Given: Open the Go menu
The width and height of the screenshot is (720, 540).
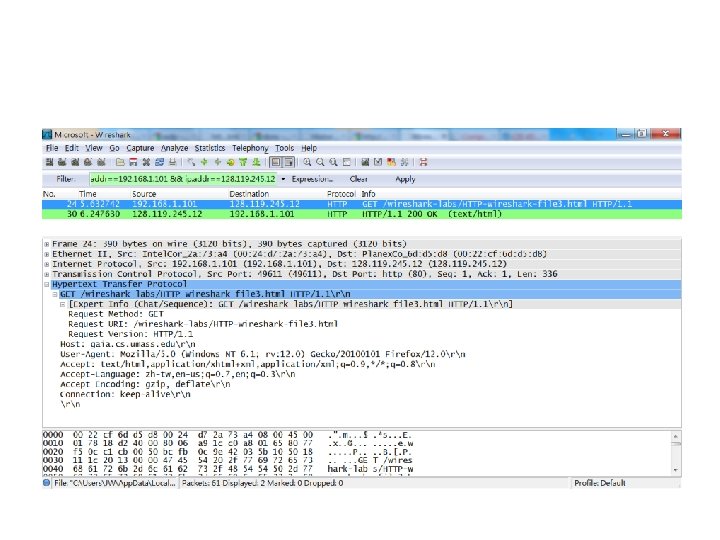Looking at the screenshot, I should (x=114, y=148).
